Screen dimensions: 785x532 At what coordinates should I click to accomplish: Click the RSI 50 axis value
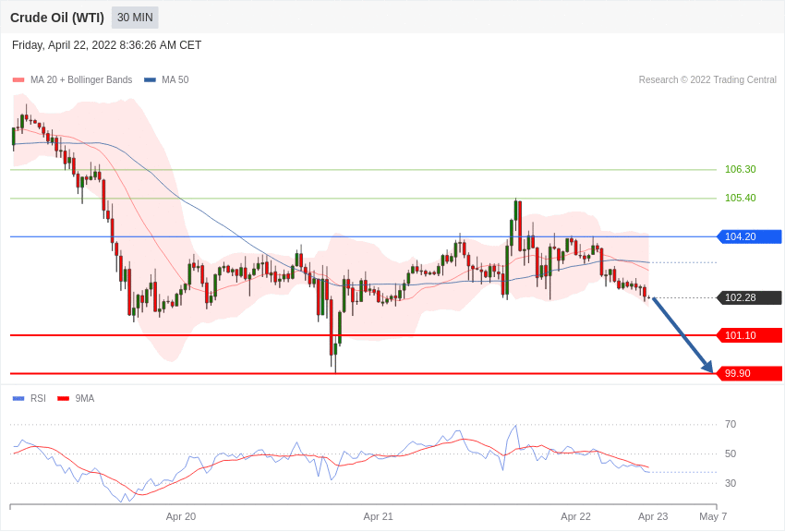coord(731,453)
